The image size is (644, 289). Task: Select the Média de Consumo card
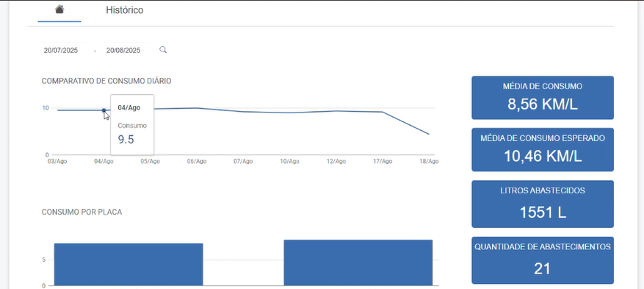[543, 98]
